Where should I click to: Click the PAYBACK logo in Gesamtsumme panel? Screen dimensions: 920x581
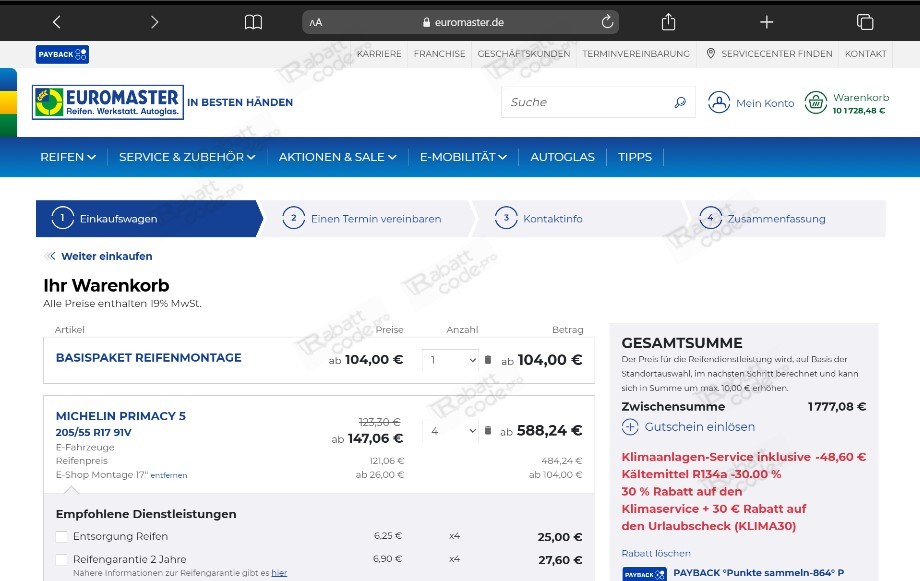coord(644,574)
